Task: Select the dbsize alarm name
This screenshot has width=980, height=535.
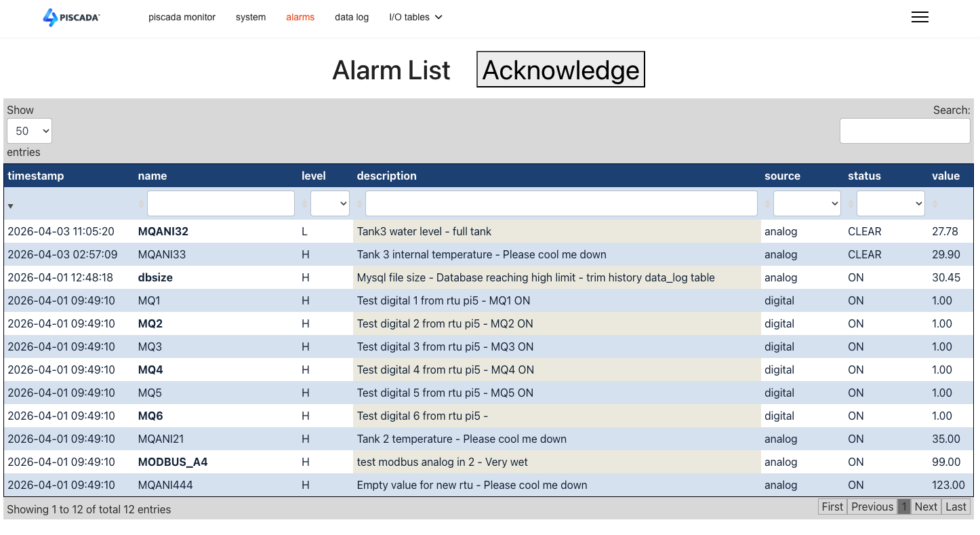Action: (155, 277)
